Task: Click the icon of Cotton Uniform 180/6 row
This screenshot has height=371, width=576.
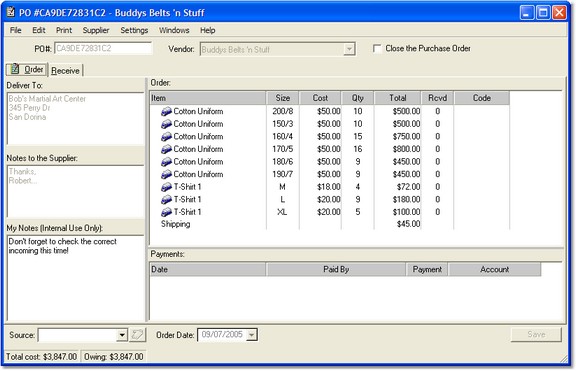Action: (x=166, y=162)
